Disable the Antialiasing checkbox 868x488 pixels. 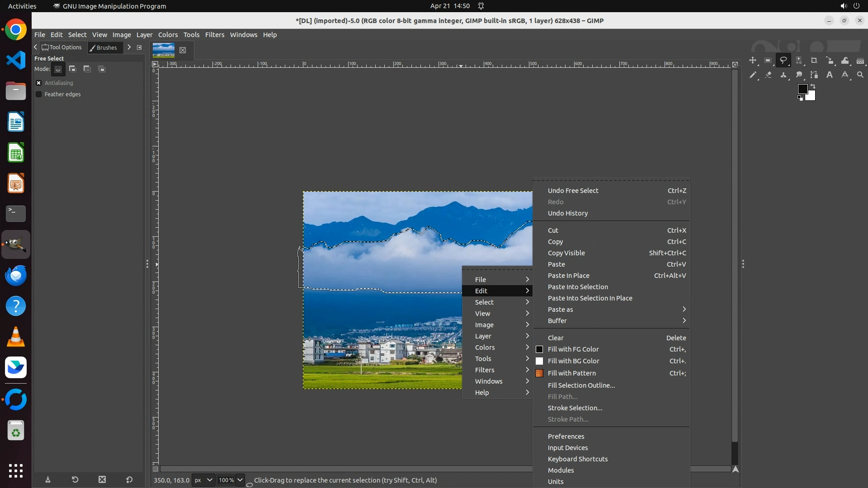(x=39, y=83)
